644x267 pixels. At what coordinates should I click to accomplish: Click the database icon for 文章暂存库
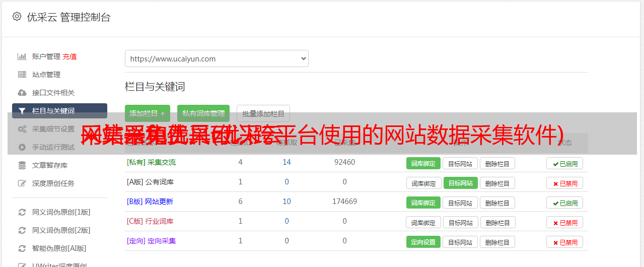coord(22,165)
